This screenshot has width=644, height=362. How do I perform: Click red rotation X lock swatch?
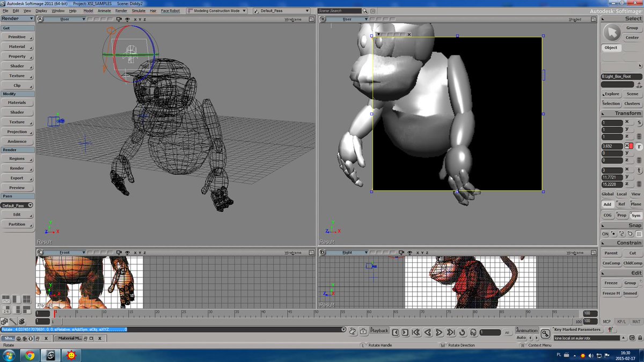631,146
